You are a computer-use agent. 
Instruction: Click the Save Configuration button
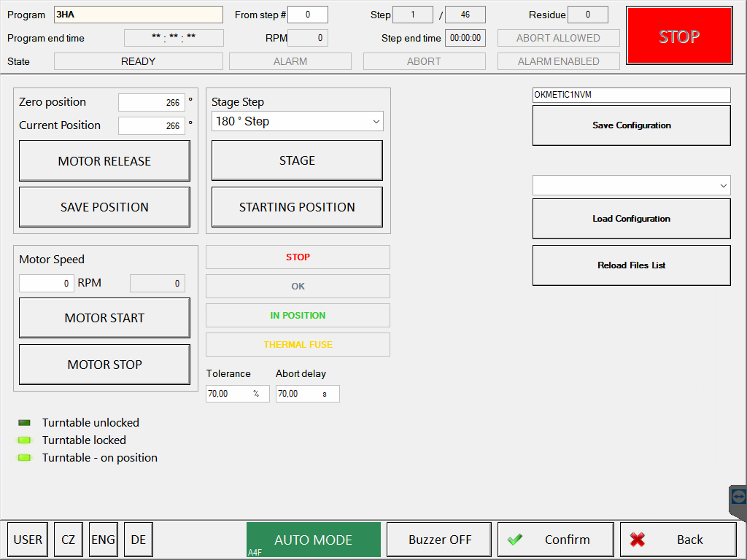(631, 125)
